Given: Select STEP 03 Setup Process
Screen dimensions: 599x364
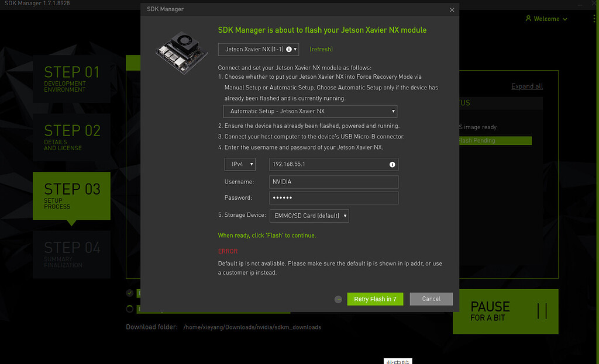Looking at the screenshot, I should click(71, 196).
